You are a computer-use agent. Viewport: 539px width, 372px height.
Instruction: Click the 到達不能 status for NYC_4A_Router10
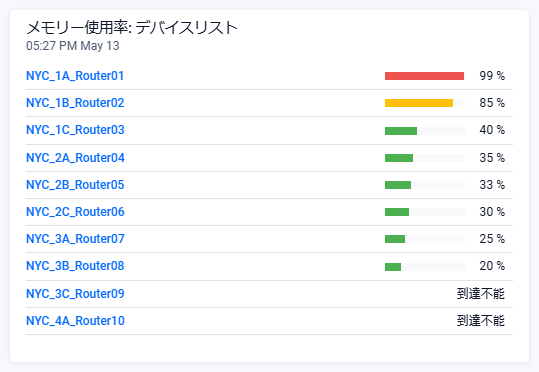(481, 321)
